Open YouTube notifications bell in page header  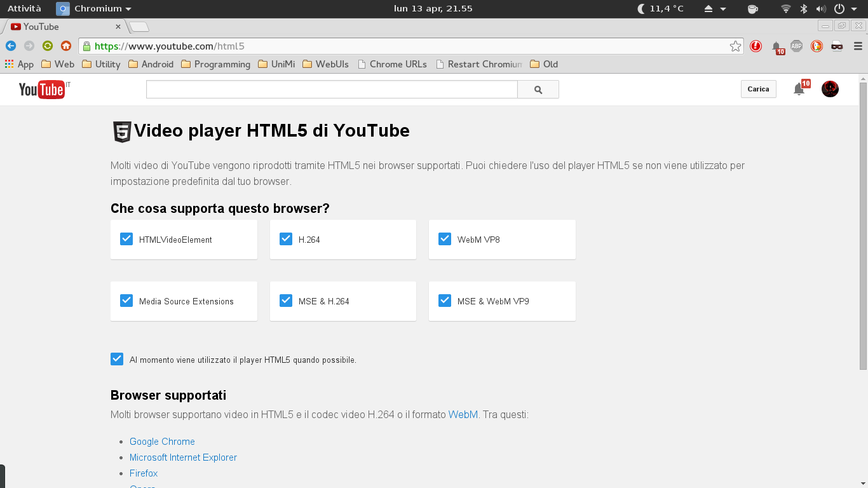click(799, 89)
